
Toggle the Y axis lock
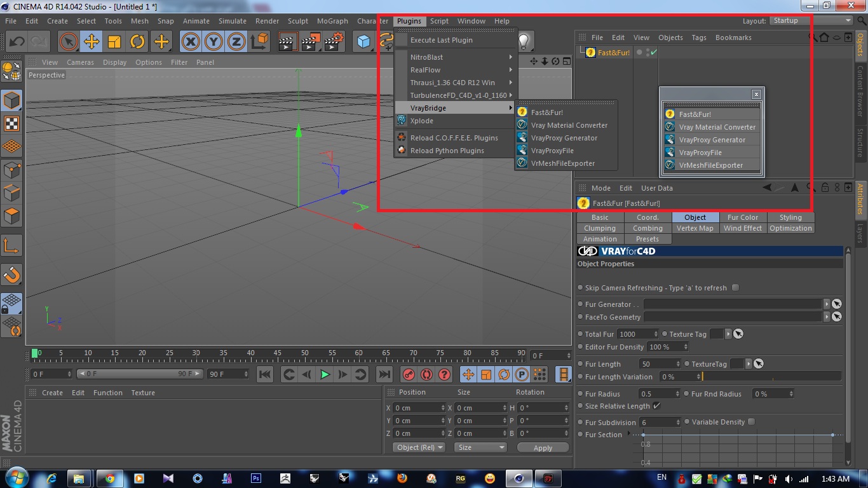coord(214,42)
